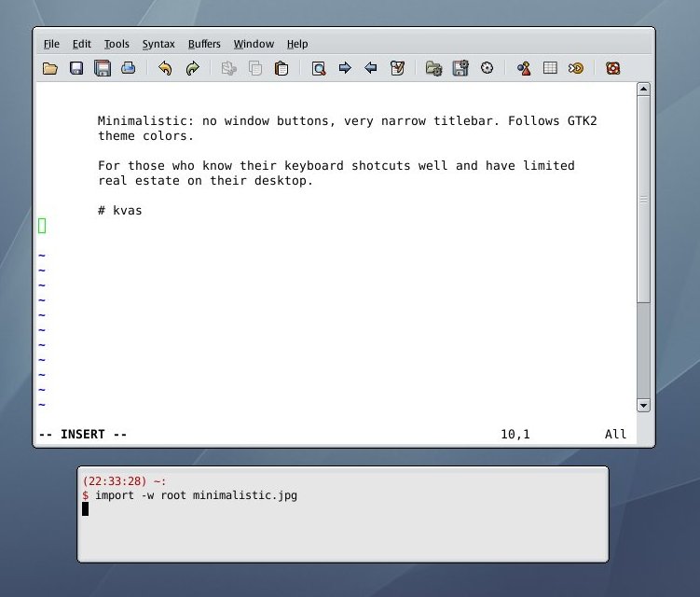Load session via folder-with-gear icon
Screen dimensions: 700x597
click(x=433, y=68)
